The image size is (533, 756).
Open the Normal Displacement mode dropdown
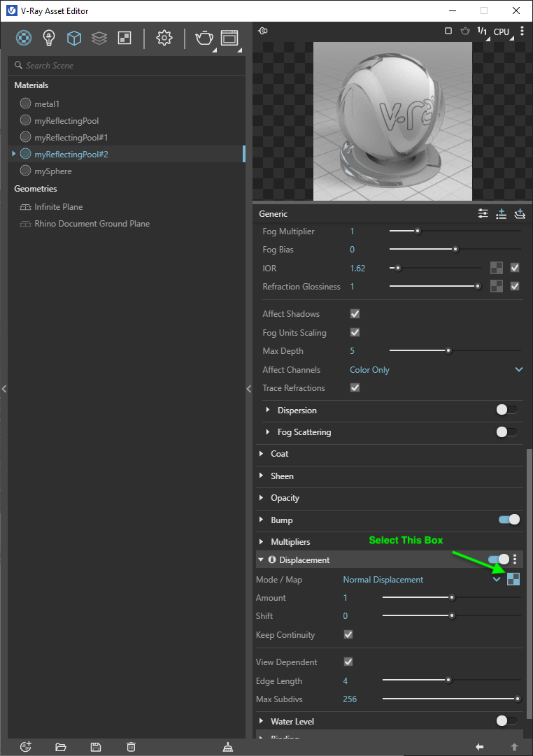click(x=422, y=580)
